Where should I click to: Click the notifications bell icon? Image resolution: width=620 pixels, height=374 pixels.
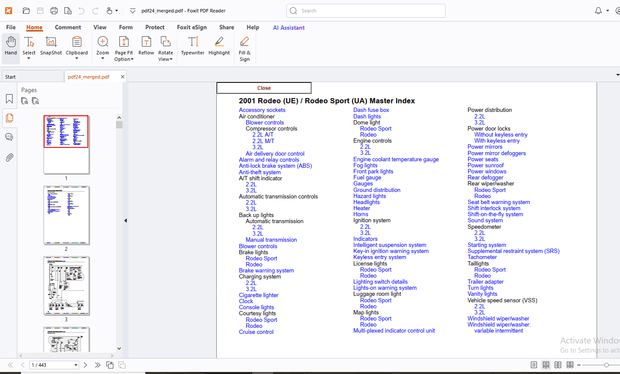coord(598,11)
